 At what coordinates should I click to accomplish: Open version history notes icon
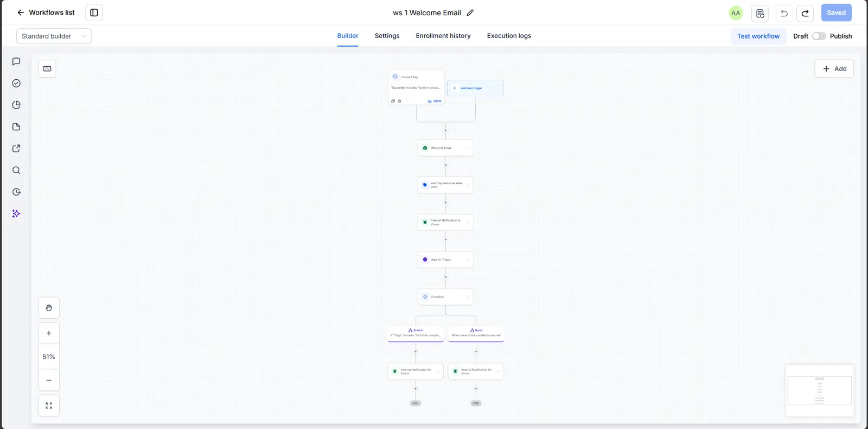760,13
